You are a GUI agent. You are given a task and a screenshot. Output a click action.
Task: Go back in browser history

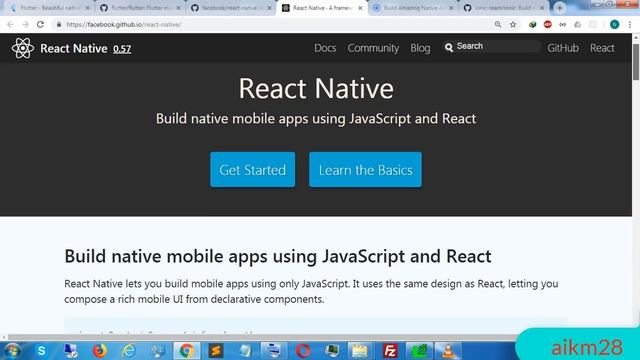[x=10, y=24]
